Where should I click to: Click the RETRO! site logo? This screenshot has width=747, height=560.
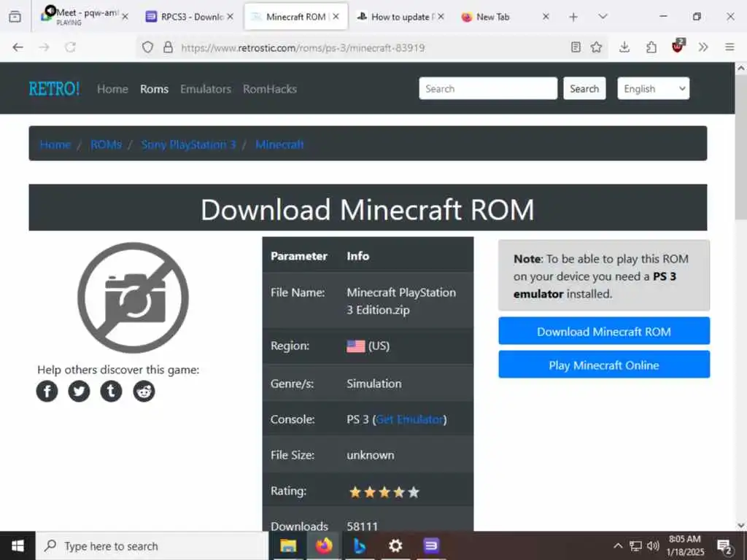pos(54,89)
